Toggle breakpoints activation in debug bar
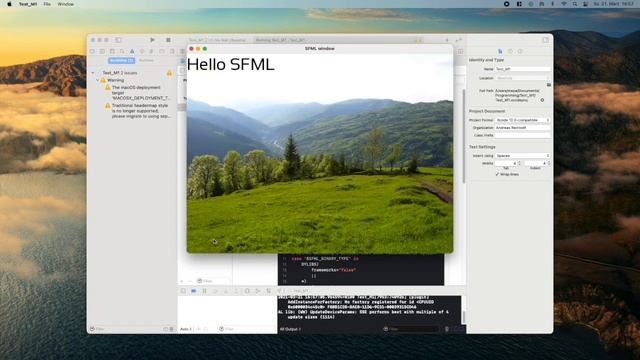Viewport: 640px width, 360px height. point(193,291)
